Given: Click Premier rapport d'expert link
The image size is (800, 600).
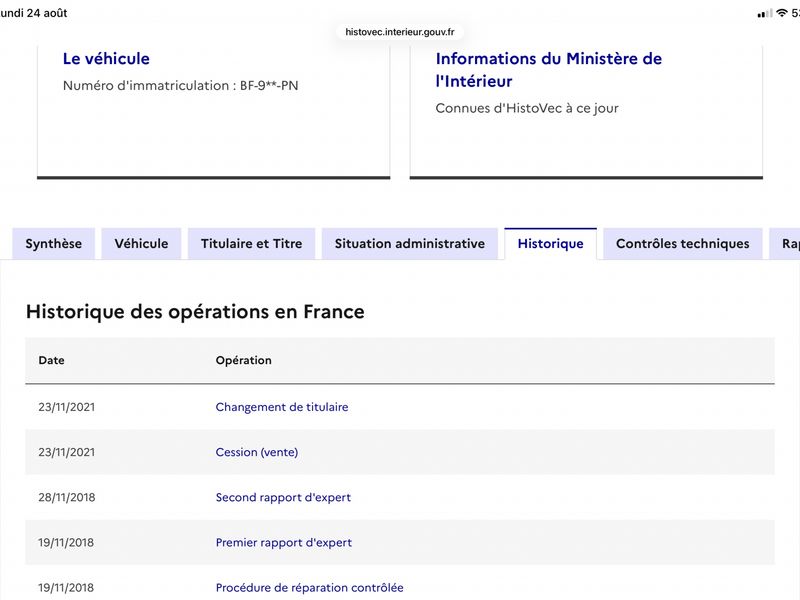Looking at the screenshot, I should click(284, 542).
